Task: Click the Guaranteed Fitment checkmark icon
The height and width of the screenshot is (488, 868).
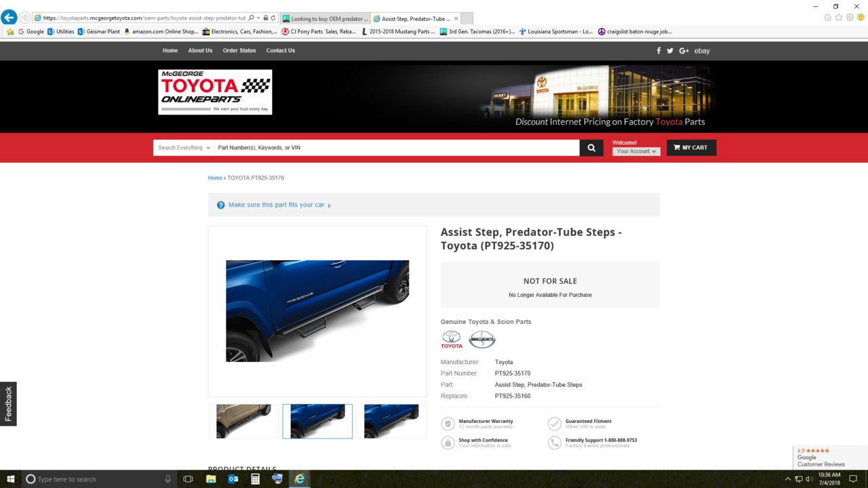Action: [x=555, y=424]
